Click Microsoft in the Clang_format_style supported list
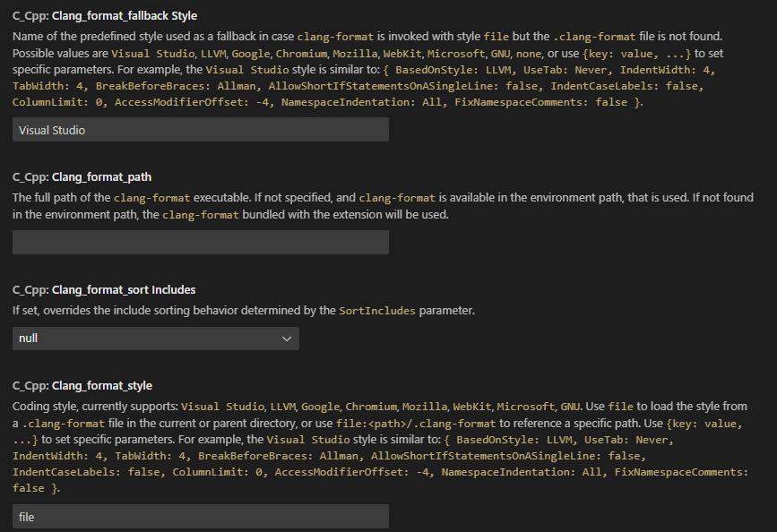The width and height of the screenshot is (777, 532). coord(526,407)
